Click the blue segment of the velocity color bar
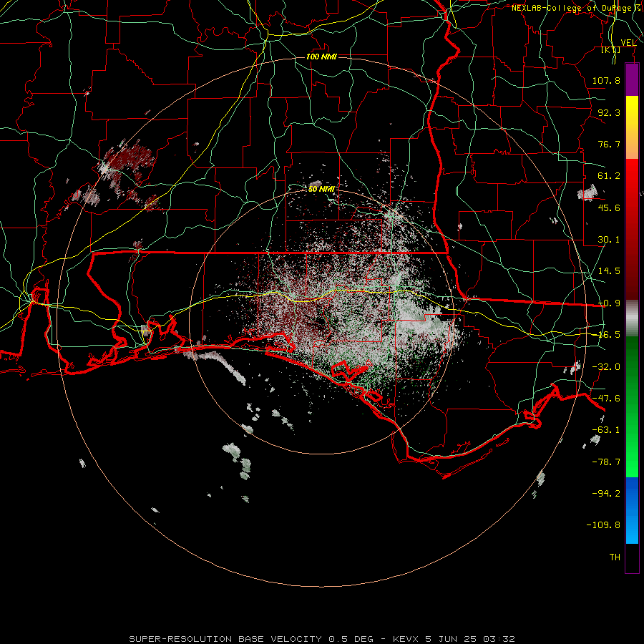Viewport: 644px width, 644px height. pyautogui.click(x=632, y=510)
